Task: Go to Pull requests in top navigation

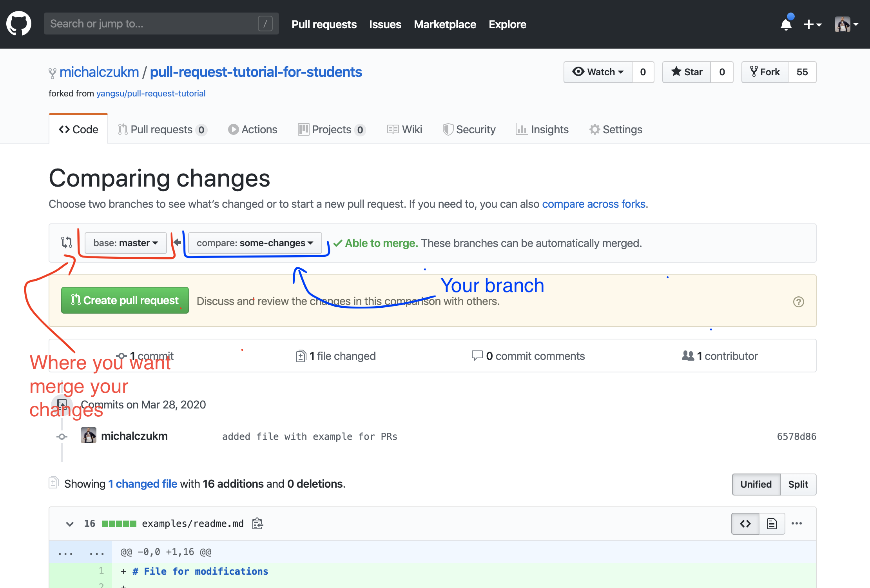Action: (x=324, y=24)
